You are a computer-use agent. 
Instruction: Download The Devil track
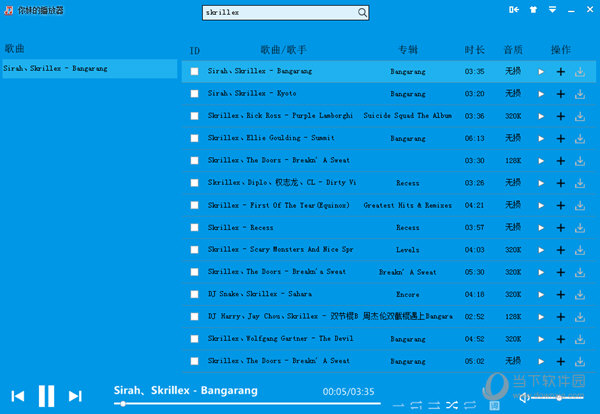pos(580,339)
